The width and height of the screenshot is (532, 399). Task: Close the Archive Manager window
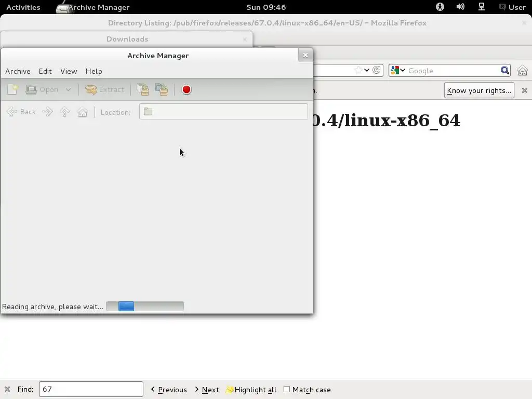click(x=305, y=55)
